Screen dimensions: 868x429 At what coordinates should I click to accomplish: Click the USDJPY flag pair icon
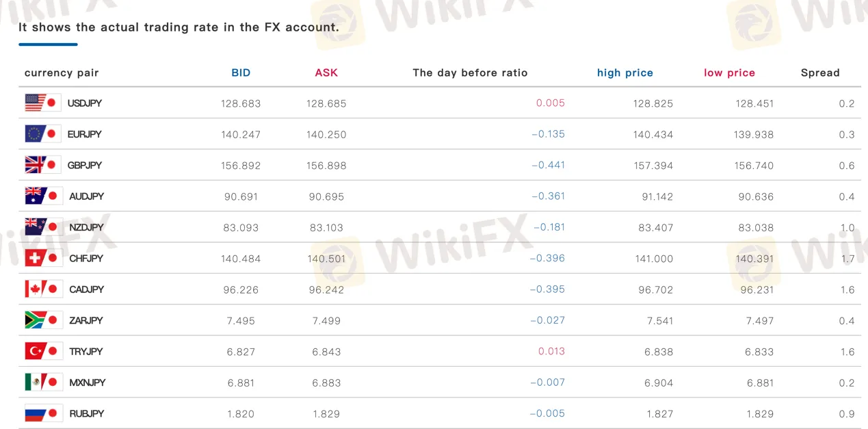(43, 103)
